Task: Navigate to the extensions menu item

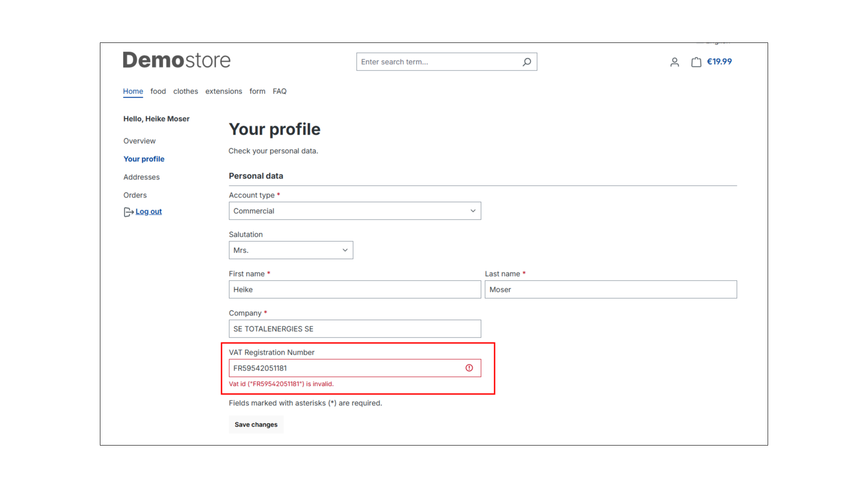Action: 224,91
